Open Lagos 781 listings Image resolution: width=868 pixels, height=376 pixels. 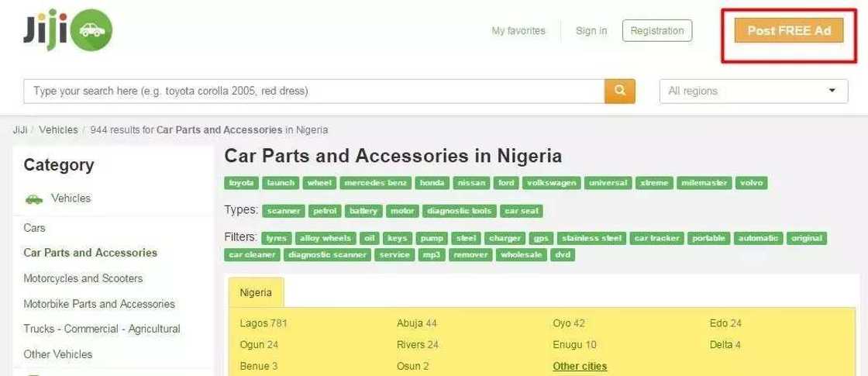pyautogui.click(x=263, y=323)
